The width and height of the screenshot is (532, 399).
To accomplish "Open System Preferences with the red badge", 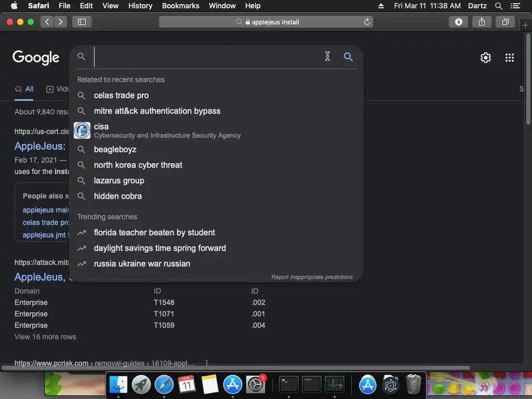I will click(256, 385).
